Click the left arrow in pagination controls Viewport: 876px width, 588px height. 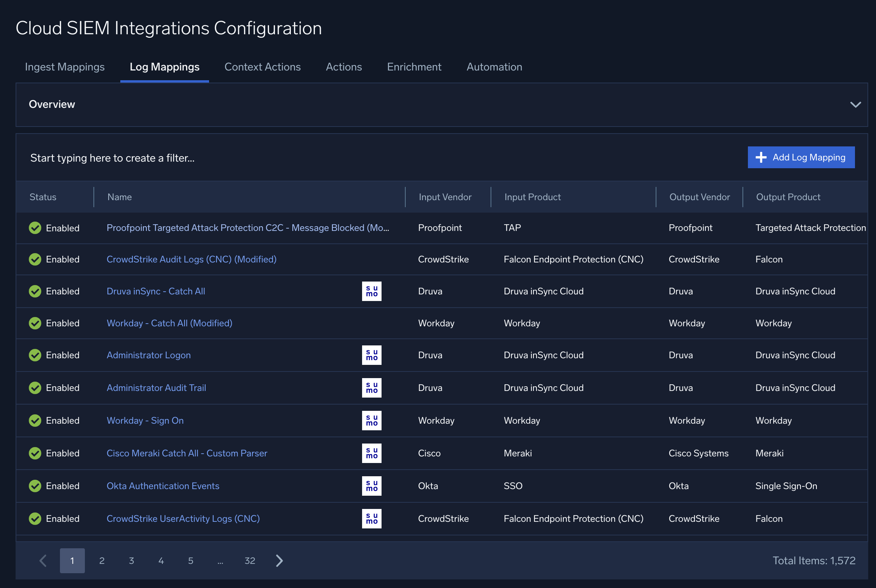point(43,560)
